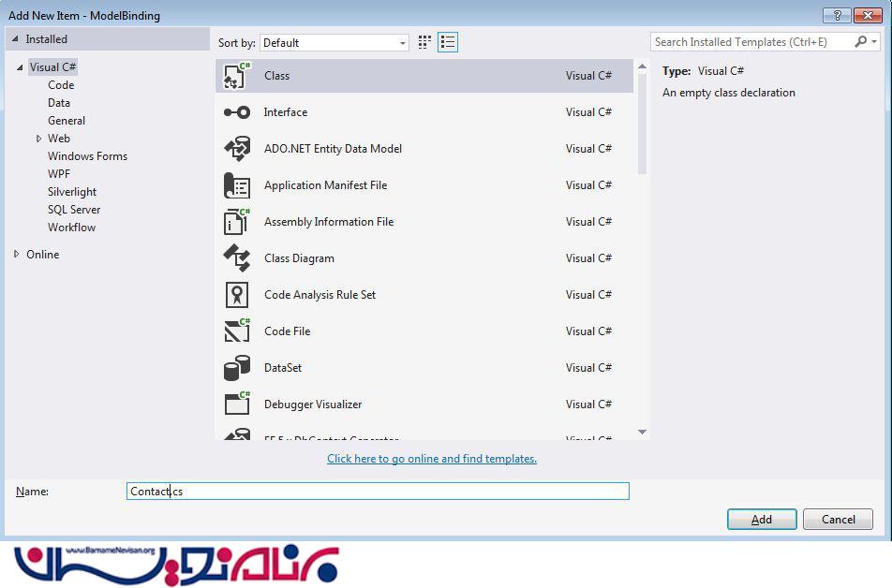Select the Debugger Visualizer icon
This screenshot has width=892, height=588.
coord(237,404)
